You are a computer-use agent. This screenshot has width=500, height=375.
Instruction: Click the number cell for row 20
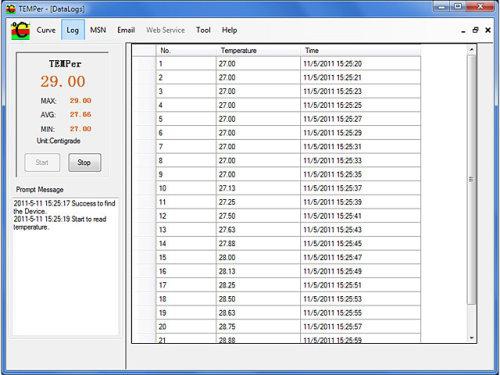[x=186, y=327]
